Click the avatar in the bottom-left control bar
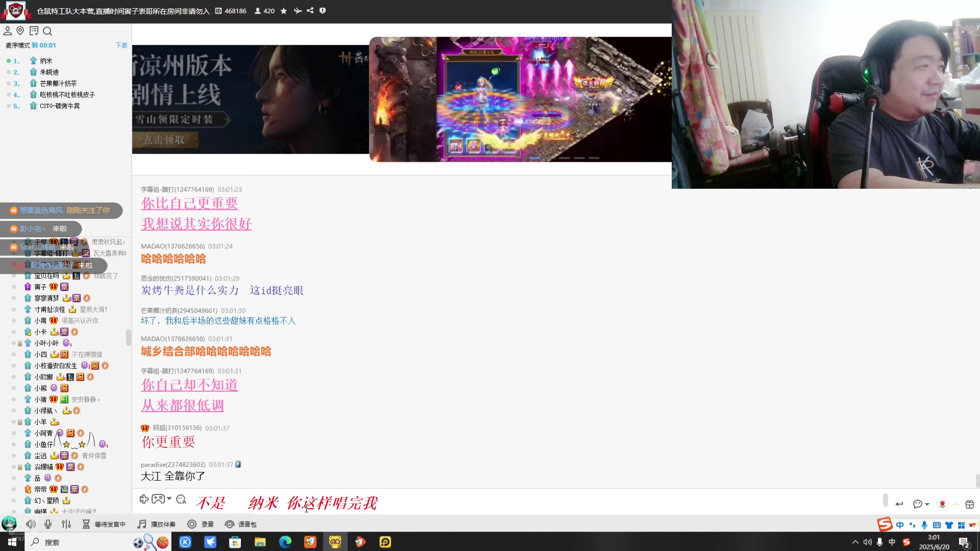Viewport: 980px width, 551px height. [x=9, y=523]
